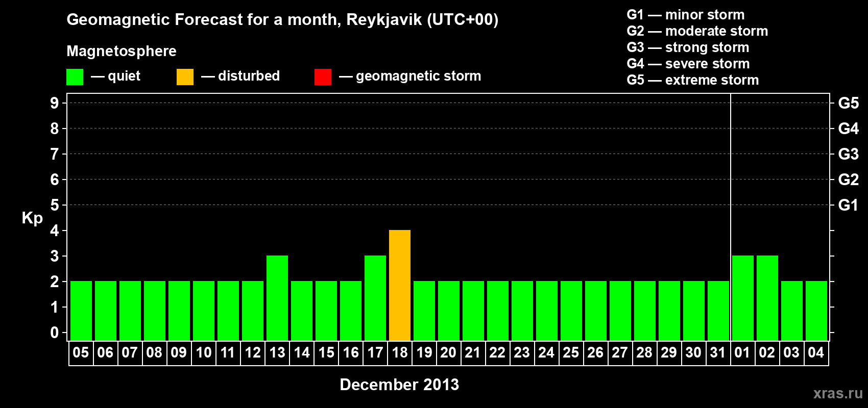
Task: Click the bar above date 28
Action: [x=645, y=311]
